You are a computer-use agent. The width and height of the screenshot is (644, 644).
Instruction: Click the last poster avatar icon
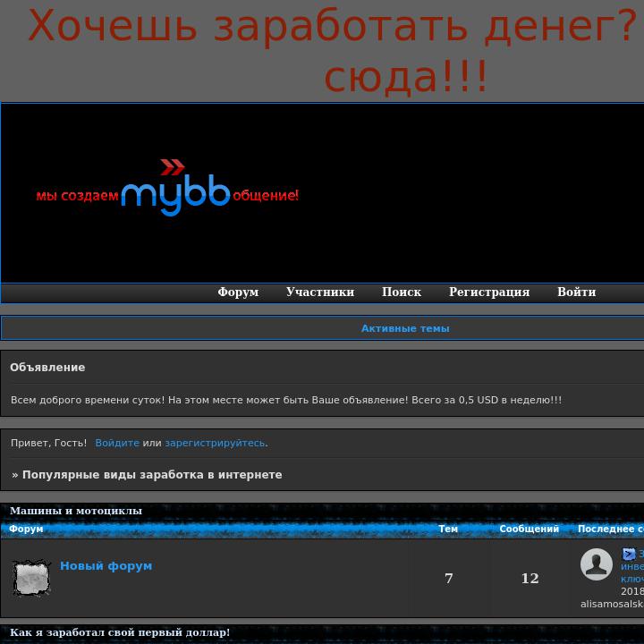coord(597,564)
